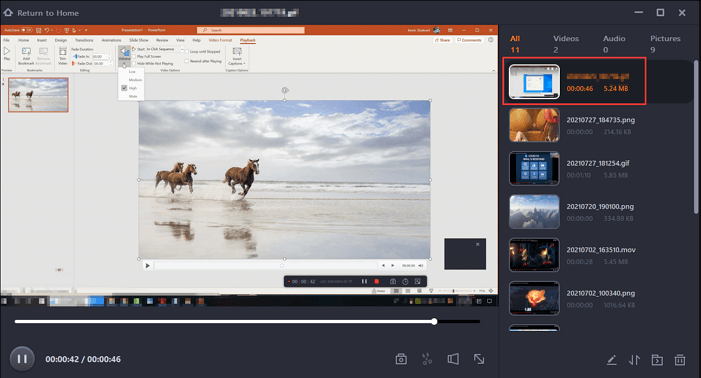Take a screenshot with the camera icon
701x378 pixels.
coord(401,359)
